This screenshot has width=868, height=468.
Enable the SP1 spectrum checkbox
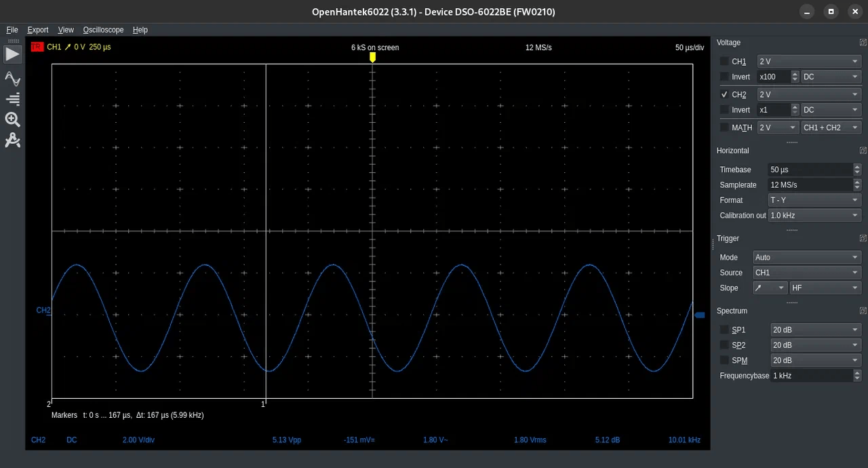point(724,330)
